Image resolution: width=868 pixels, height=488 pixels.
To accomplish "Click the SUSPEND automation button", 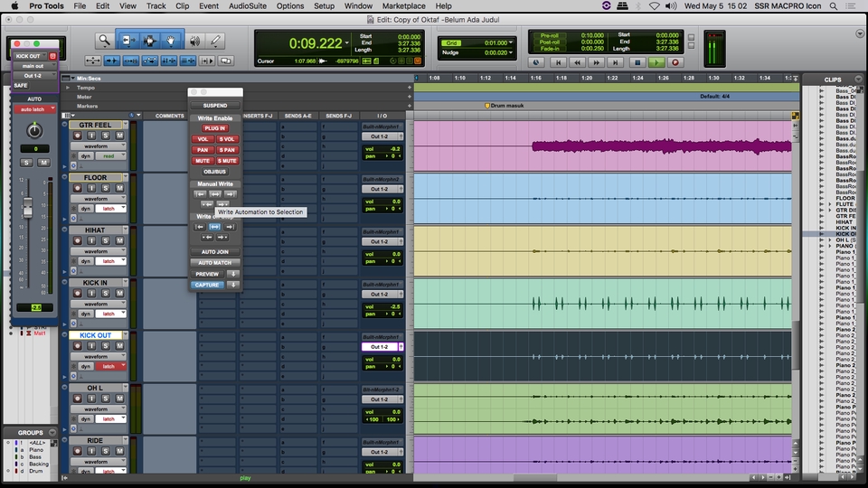I will click(215, 105).
